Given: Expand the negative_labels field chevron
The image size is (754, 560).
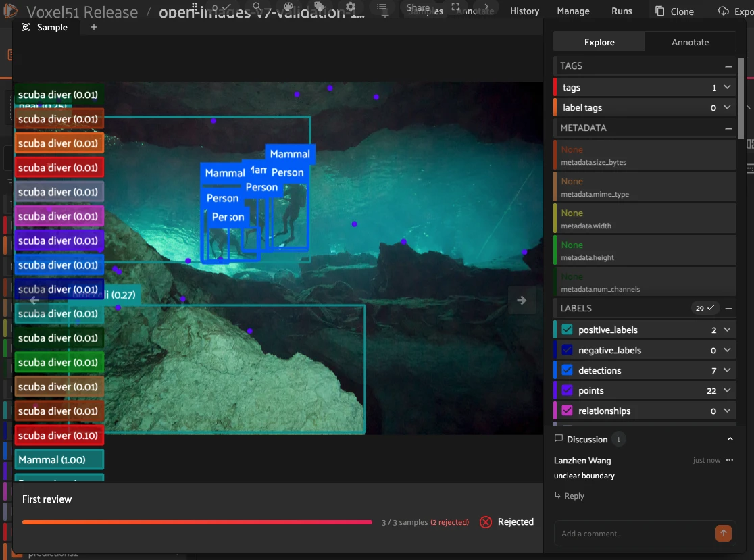Looking at the screenshot, I should (x=727, y=350).
